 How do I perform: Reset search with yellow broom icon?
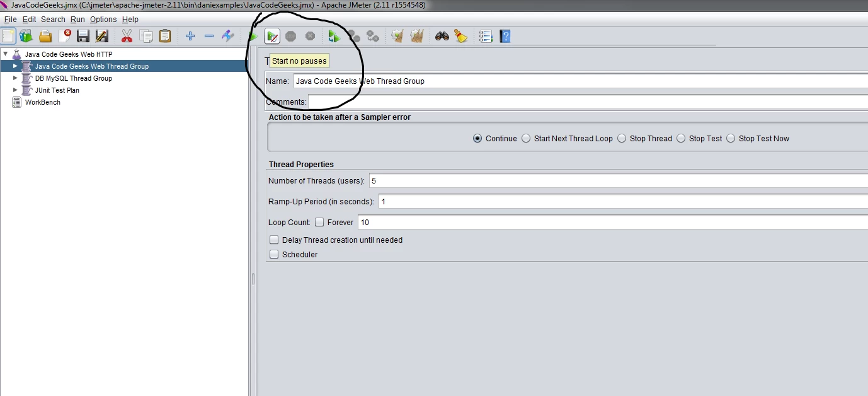click(461, 36)
